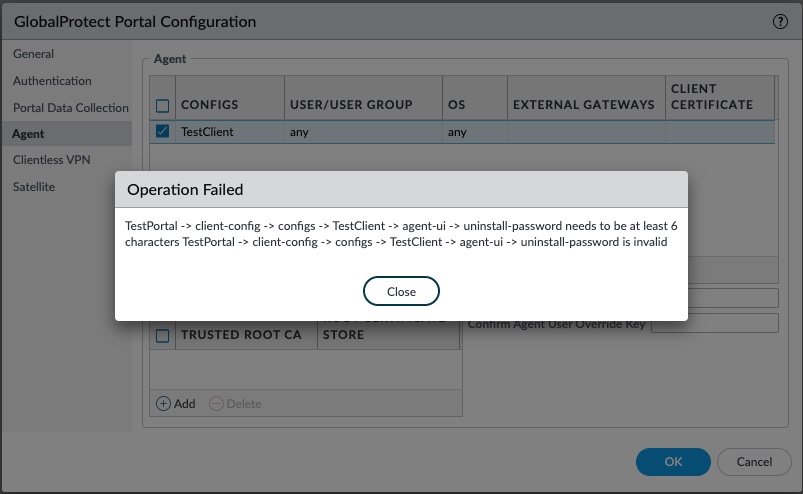Open the Satellite section
Image resolution: width=803 pixels, height=494 pixels.
(34, 187)
